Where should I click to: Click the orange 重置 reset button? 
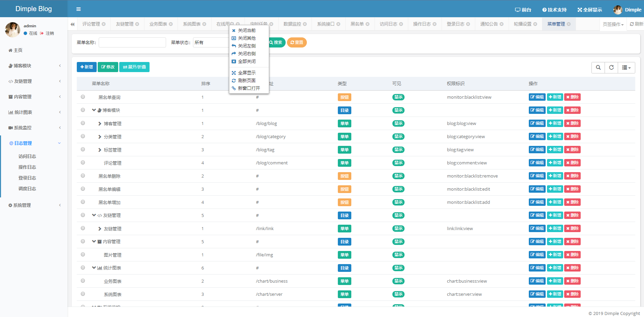[x=297, y=42]
